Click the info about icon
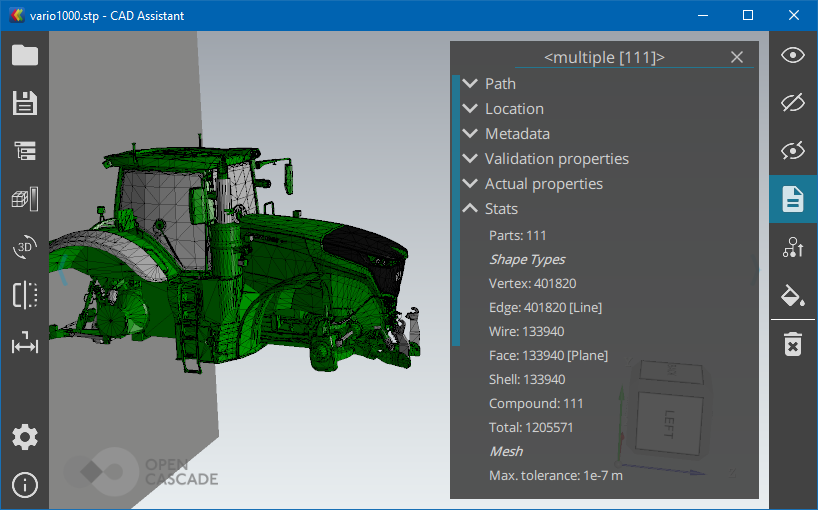Viewport: 818px width, 510px height. tap(25, 485)
